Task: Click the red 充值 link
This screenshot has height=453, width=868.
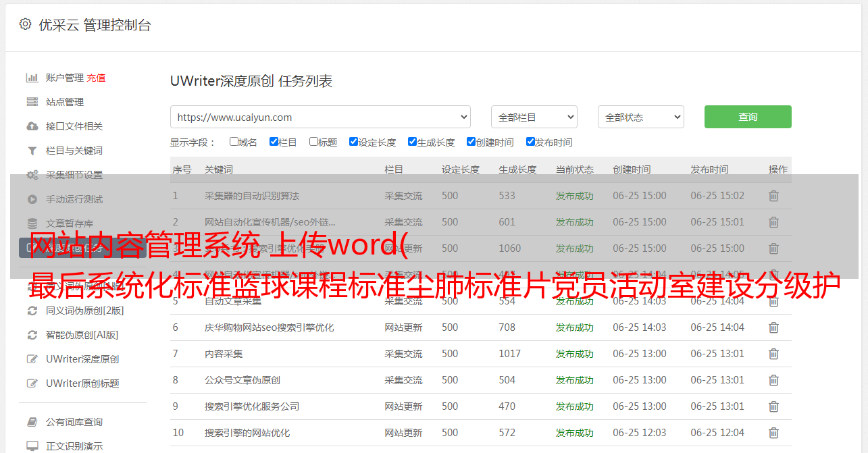Action: coord(96,78)
